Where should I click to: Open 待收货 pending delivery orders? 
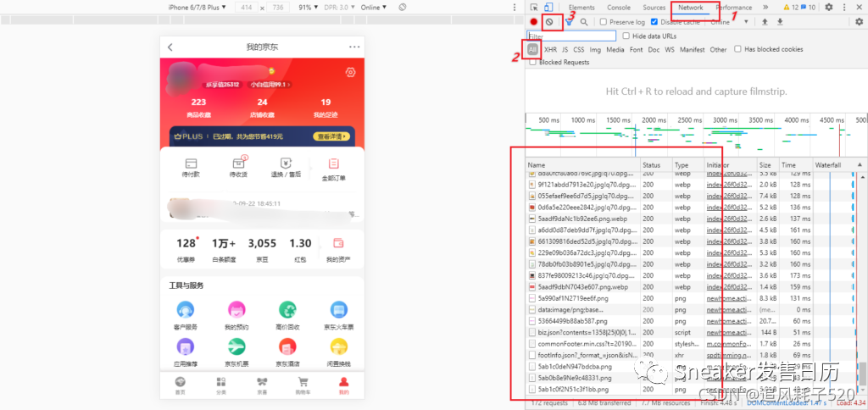pyautogui.click(x=238, y=167)
